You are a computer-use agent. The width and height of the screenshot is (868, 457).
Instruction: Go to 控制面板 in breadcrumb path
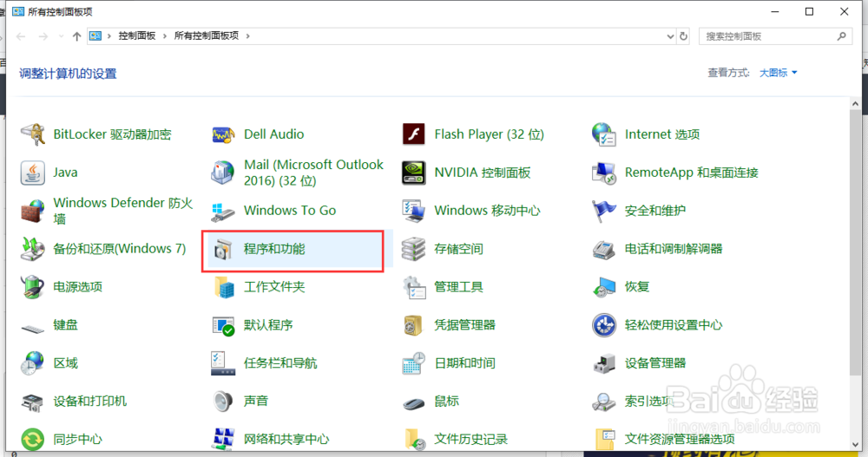point(137,36)
